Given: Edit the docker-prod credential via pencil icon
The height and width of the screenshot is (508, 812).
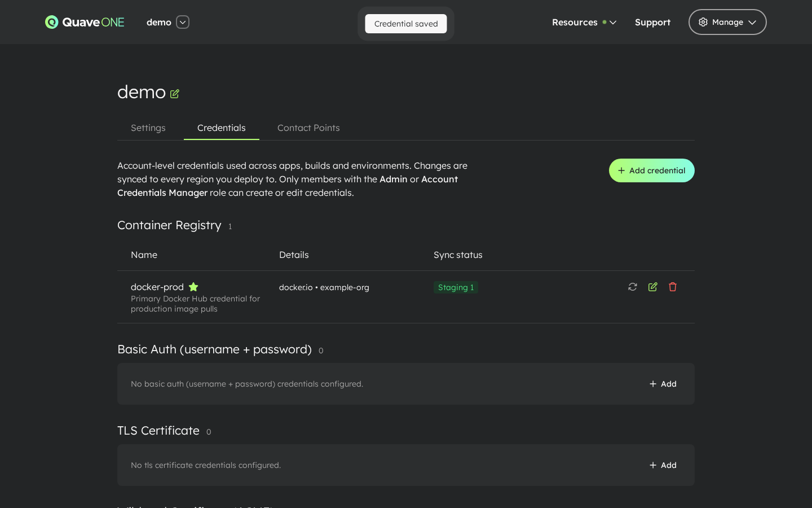Looking at the screenshot, I should click(652, 287).
